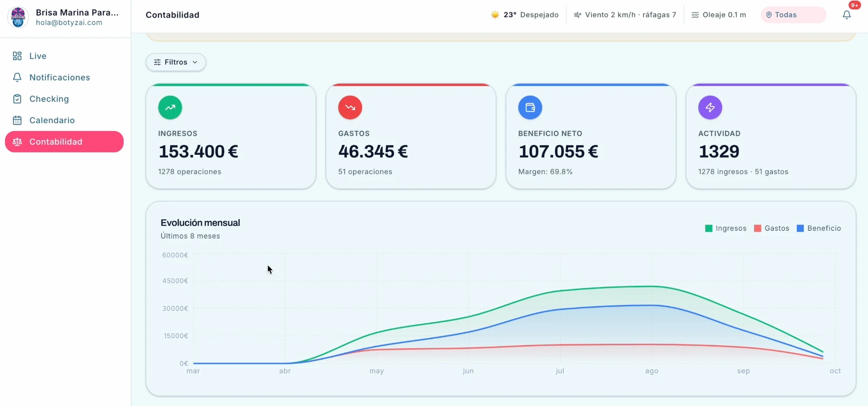Click the waves icon beside Oleaje
The image size is (868, 406).
695,15
